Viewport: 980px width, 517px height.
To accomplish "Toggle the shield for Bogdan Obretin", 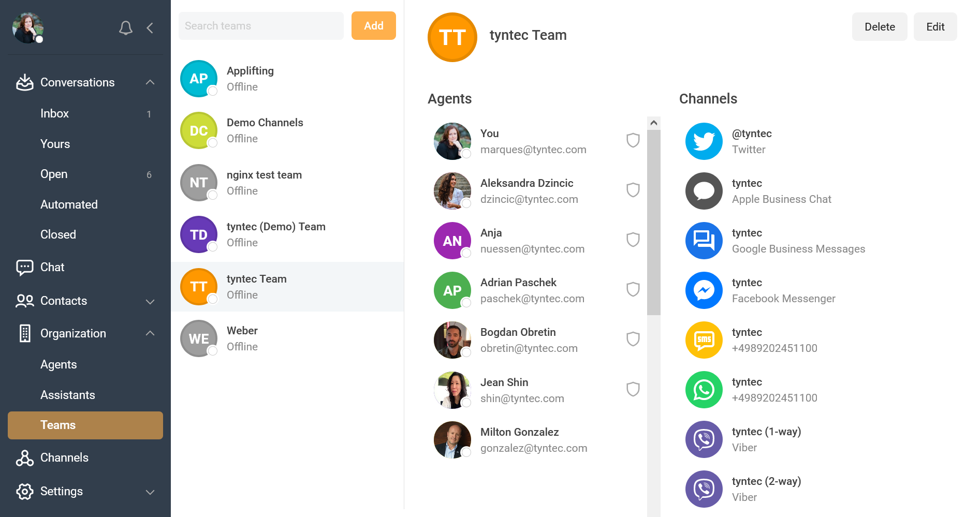I will (633, 339).
